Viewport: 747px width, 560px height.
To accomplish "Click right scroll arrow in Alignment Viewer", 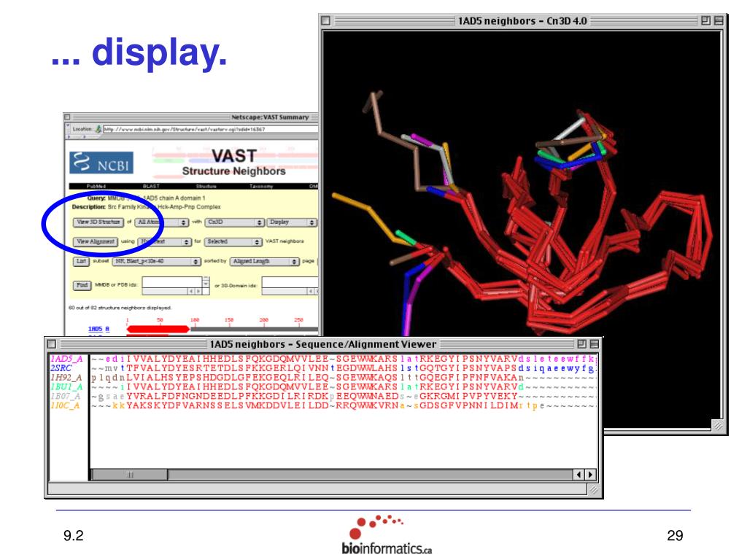I will pos(590,475).
